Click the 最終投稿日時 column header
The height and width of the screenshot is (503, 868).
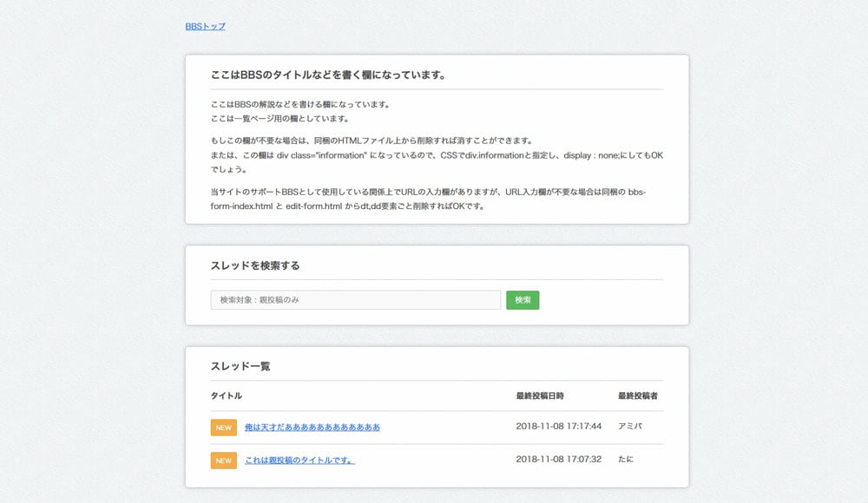coord(540,395)
